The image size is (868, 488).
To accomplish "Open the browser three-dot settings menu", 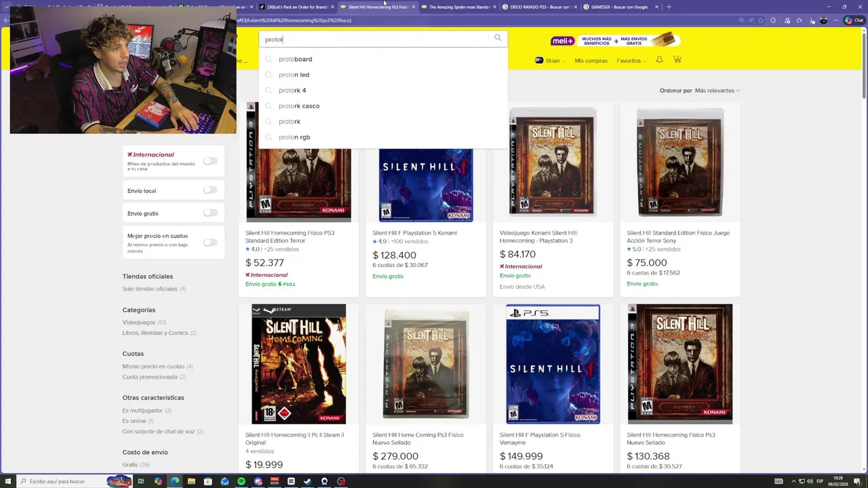I will pyautogui.click(x=835, y=20).
